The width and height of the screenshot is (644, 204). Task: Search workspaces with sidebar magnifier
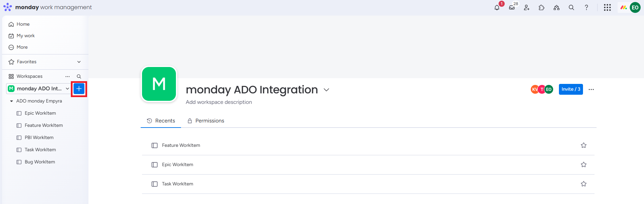(x=79, y=76)
